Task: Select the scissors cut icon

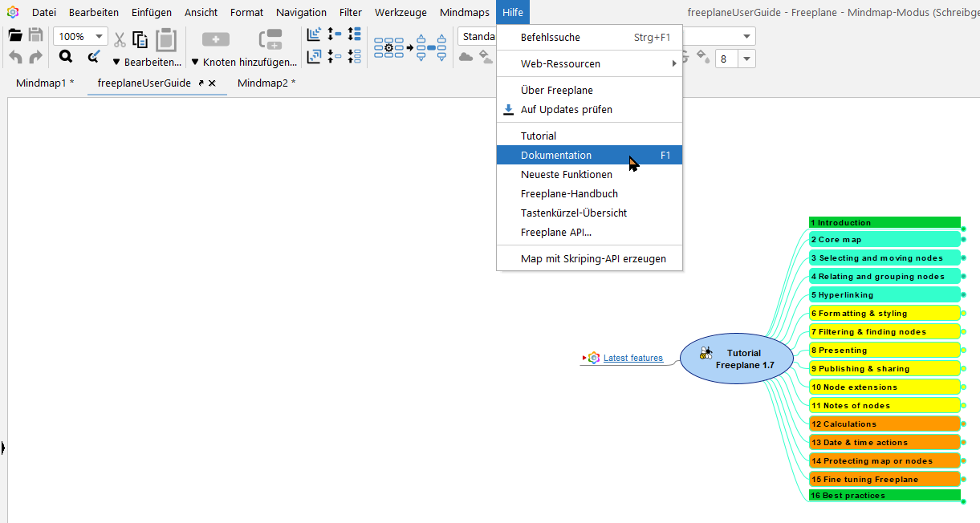Action: coord(119,39)
